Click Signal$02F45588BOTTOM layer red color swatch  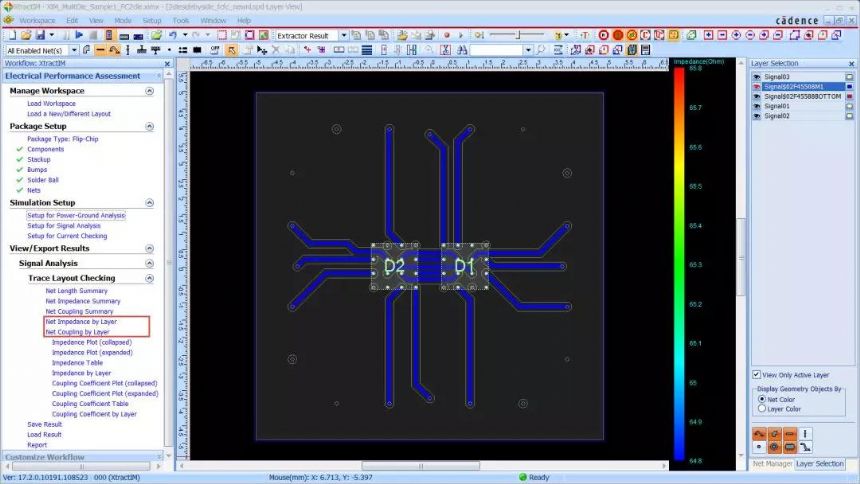[850, 97]
